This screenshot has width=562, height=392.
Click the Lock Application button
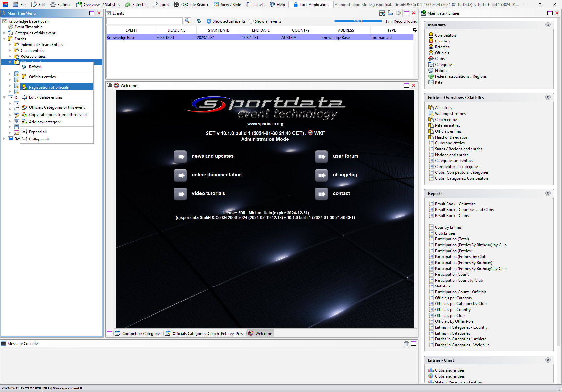[311, 5]
